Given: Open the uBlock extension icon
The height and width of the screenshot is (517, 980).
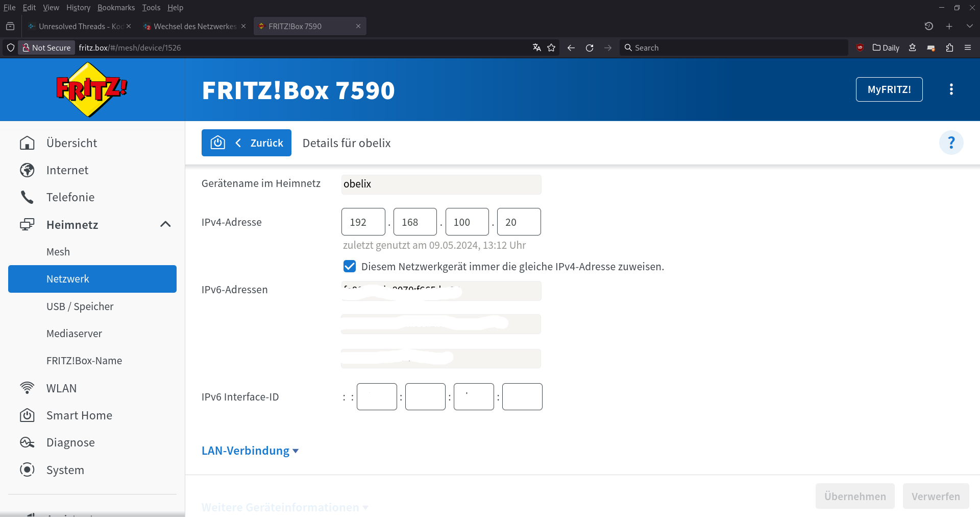Looking at the screenshot, I should click(x=860, y=48).
